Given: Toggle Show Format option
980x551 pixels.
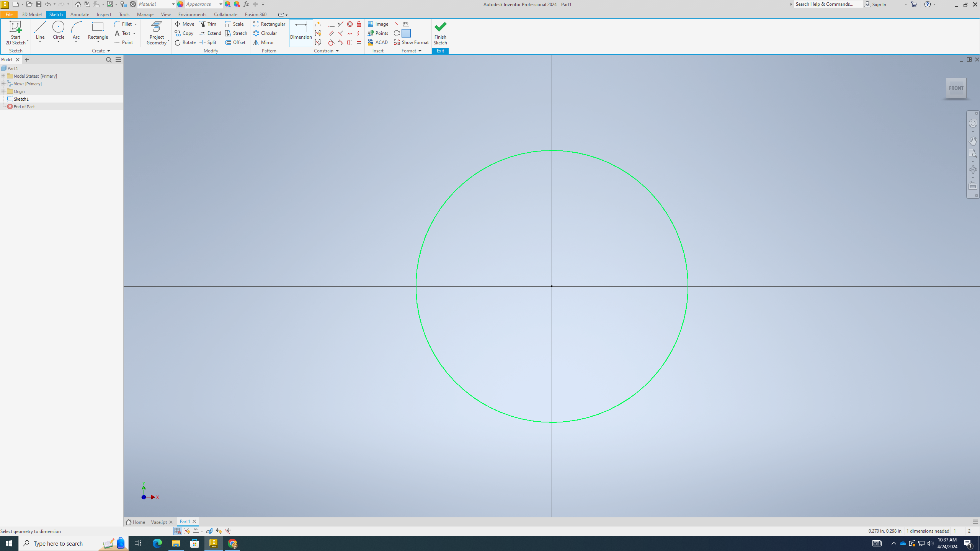Looking at the screenshot, I should pyautogui.click(x=412, y=42).
